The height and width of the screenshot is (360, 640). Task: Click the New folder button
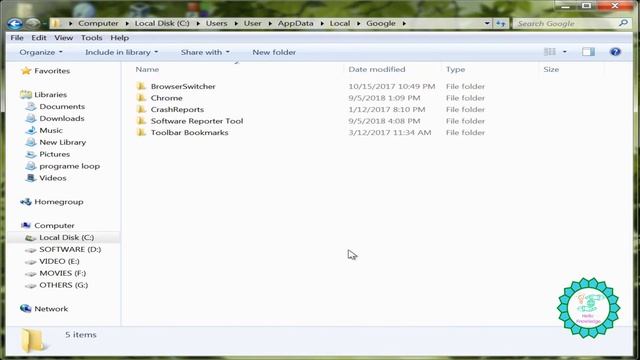tap(274, 52)
